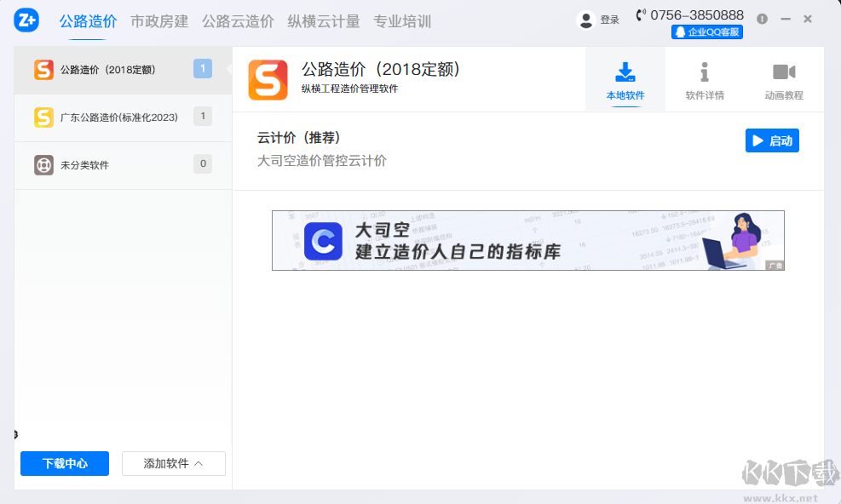Click the 登录 login link
The height and width of the screenshot is (504, 841).
tap(610, 20)
